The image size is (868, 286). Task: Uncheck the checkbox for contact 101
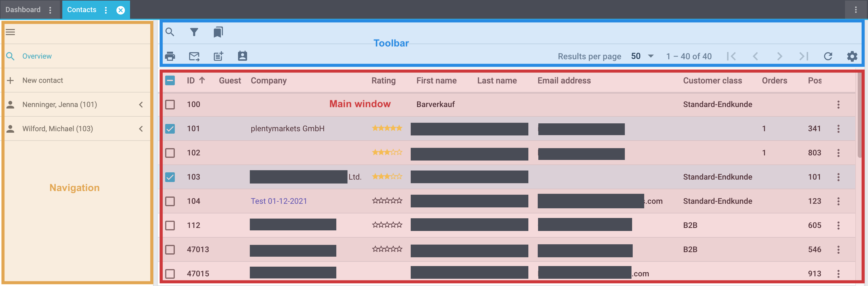(170, 129)
